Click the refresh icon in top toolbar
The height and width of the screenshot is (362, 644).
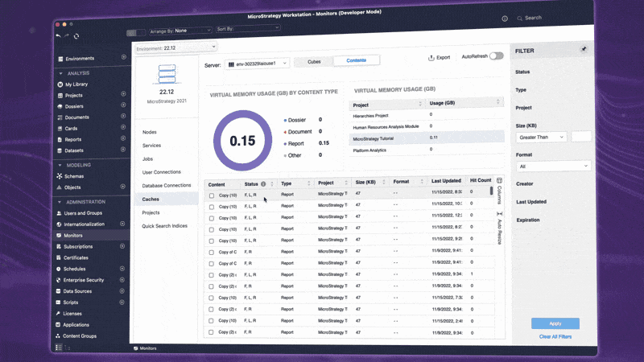(x=76, y=36)
